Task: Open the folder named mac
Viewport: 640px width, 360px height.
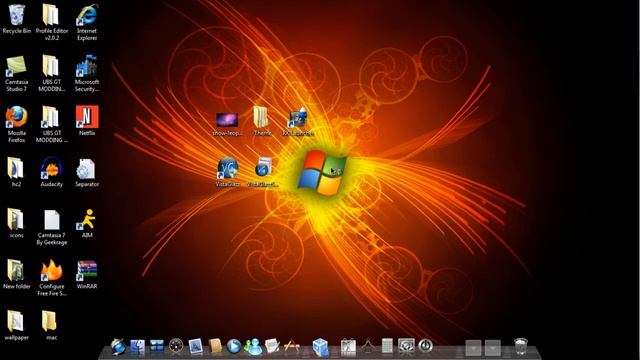Action: (x=51, y=325)
